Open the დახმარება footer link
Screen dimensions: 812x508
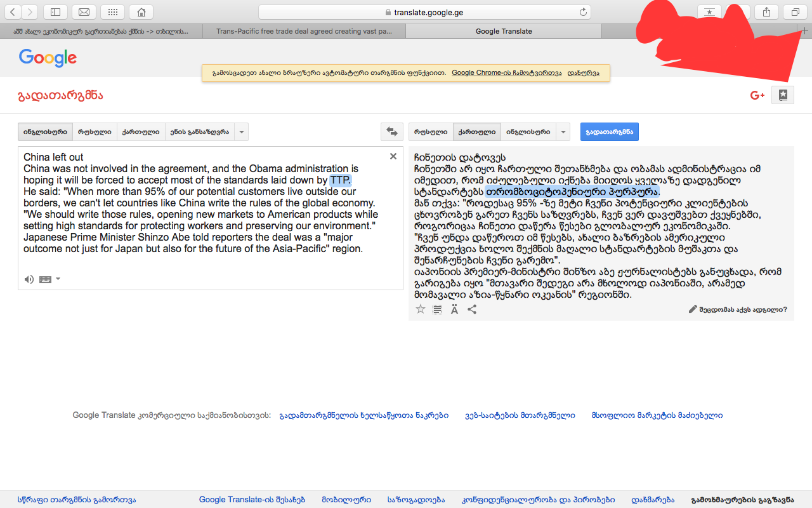click(x=653, y=500)
